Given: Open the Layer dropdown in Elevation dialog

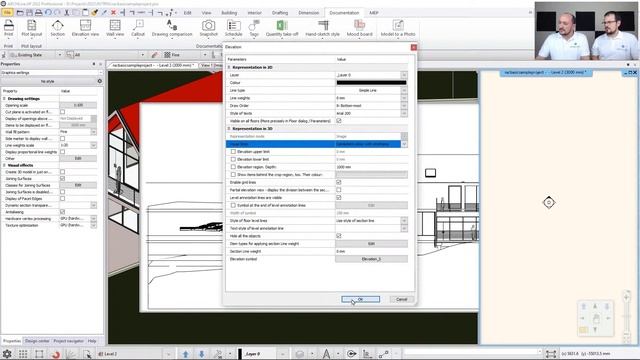Looking at the screenshot, I should 404,75.
